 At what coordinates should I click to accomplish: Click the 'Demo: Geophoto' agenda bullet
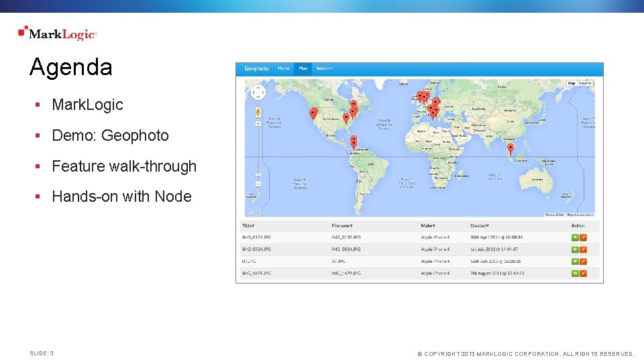tap(110, 135)
